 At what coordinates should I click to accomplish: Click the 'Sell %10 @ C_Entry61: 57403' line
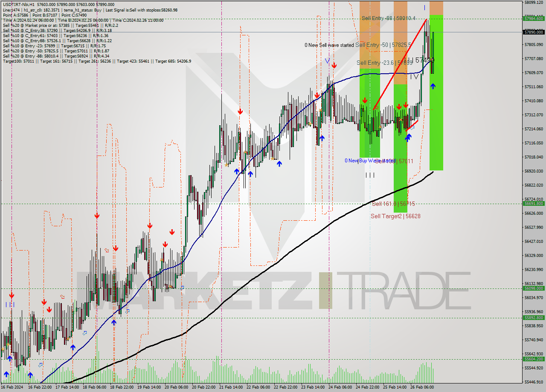(x=55, y=35)
